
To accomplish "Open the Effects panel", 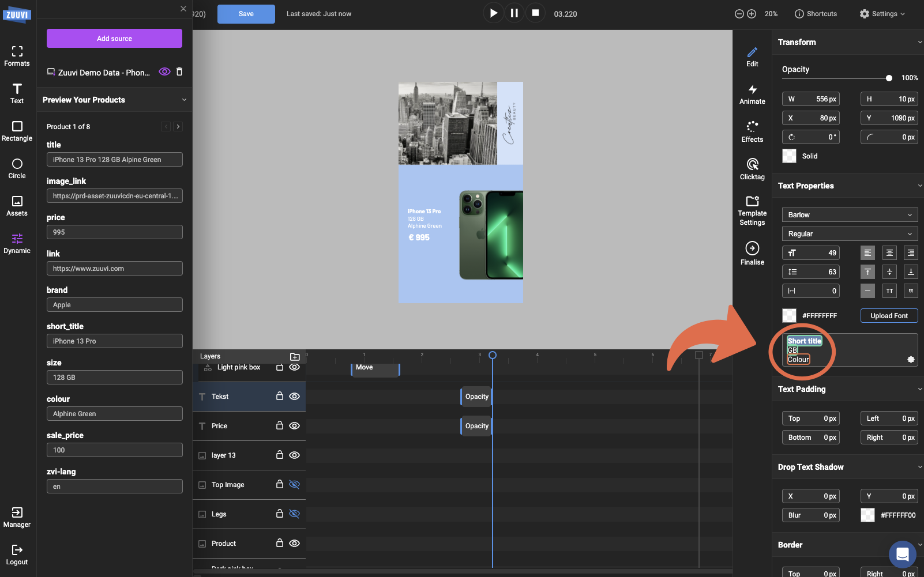I will point(752,131).
